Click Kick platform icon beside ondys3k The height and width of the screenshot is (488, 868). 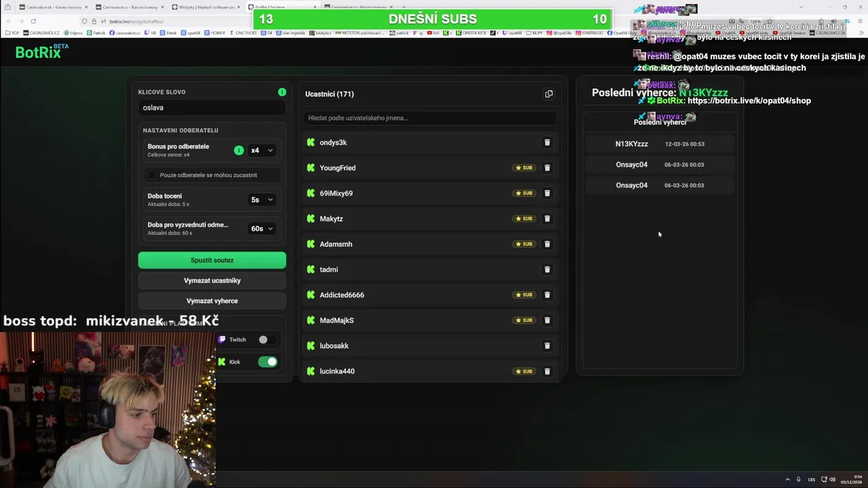311,142
